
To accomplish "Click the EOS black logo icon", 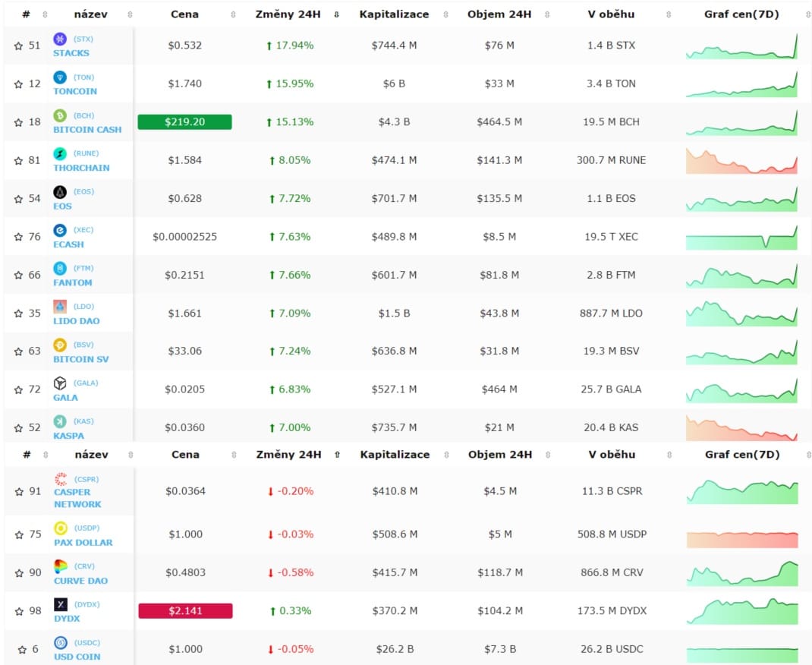I will [x=60, y=192].
